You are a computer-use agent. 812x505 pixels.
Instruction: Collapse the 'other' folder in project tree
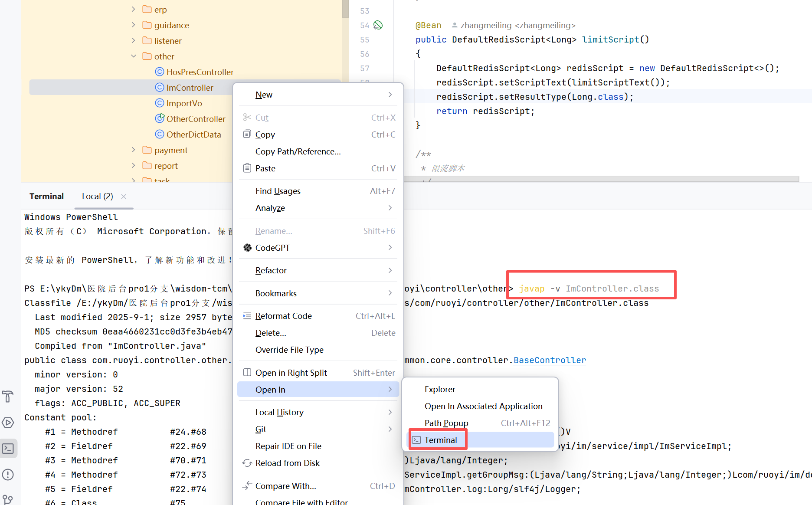pos(134,56)
